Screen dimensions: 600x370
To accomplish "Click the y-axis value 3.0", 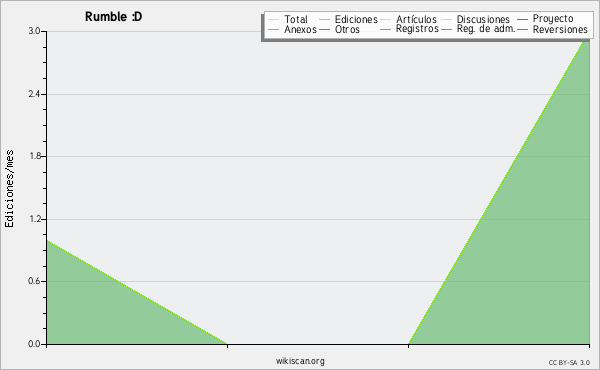I will [34, 31].
